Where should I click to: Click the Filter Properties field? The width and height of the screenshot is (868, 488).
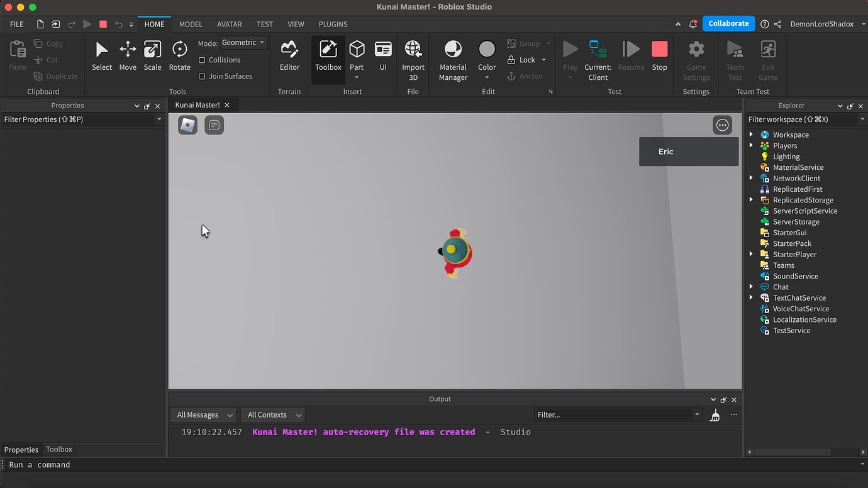(x=82, y=119)
